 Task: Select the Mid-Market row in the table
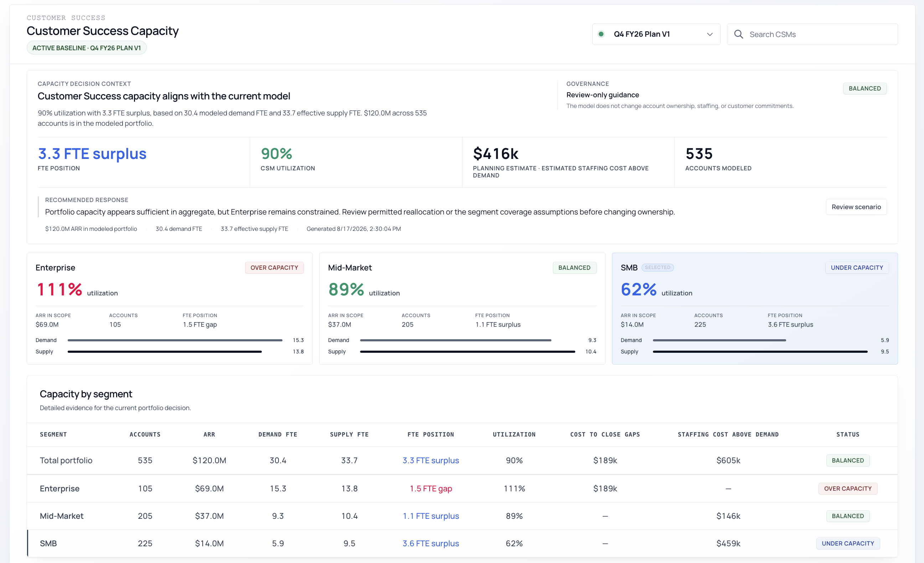tap(462, 516)
